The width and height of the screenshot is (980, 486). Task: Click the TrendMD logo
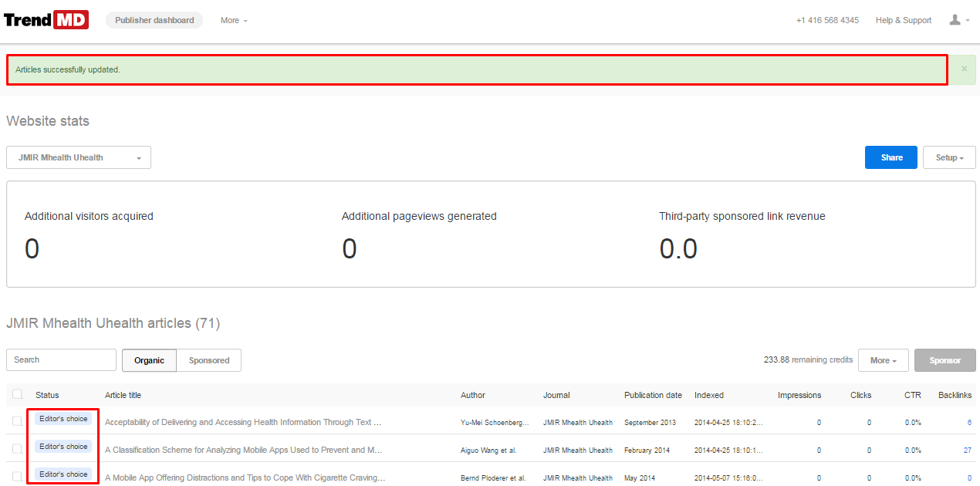[46, 20]
